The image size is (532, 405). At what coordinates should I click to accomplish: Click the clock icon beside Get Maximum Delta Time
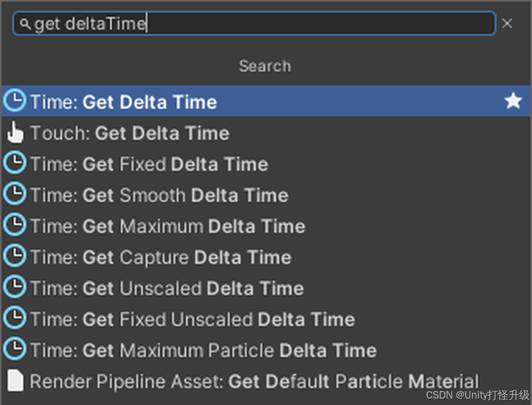pos(14,226)
